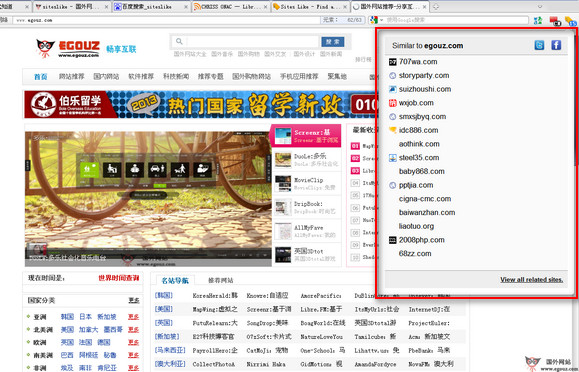Open 国外购物网站 in navigation bar
This screenshot has height=372, width=579.
point(251,76)
